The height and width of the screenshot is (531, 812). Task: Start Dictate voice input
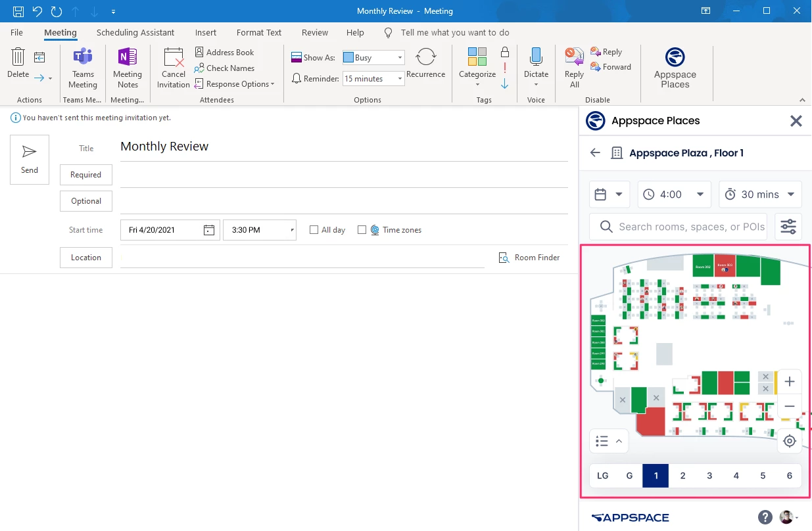[536, 68]
